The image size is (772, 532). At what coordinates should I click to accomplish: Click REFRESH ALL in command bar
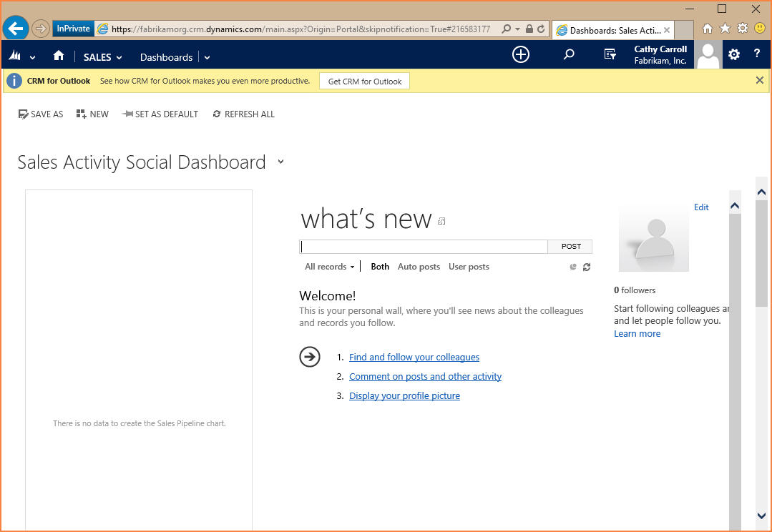tap(243, 114)
